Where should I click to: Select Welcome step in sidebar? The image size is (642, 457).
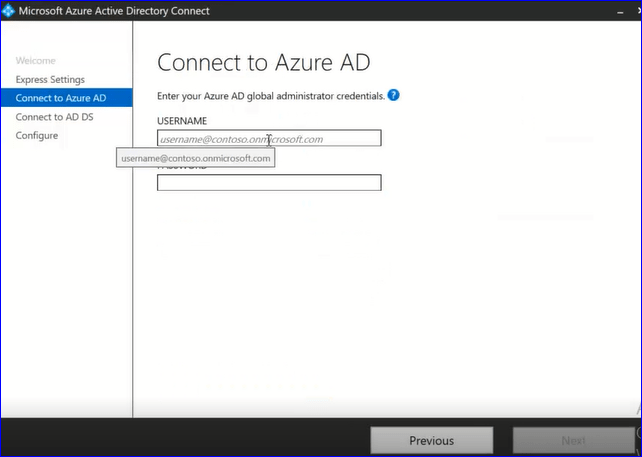pos(36,61)
